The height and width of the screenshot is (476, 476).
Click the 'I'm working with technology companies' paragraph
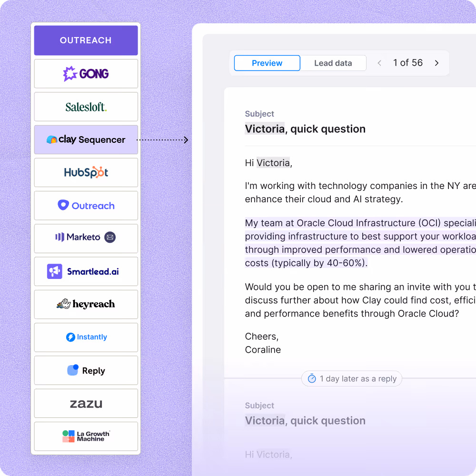[360, 192]
